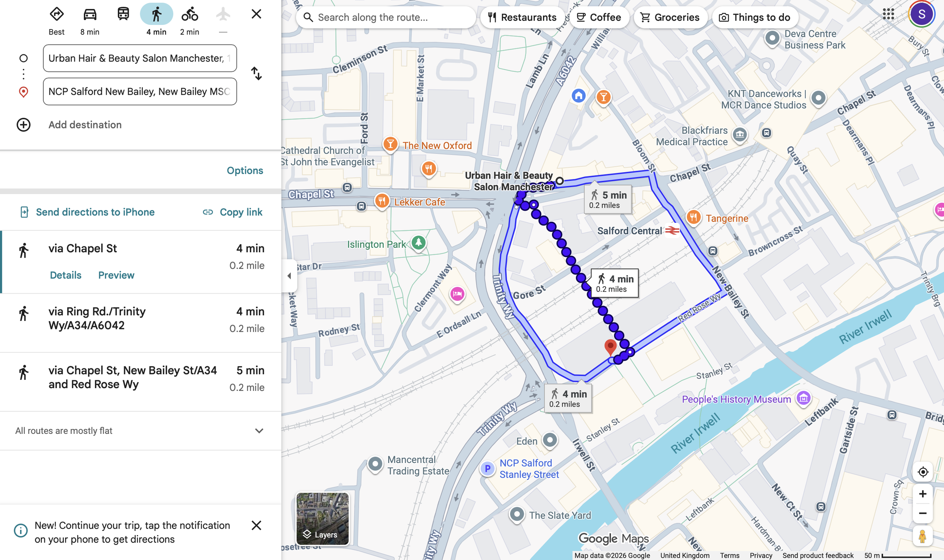Image resolution: width=944 pixels, height=560 pixels.
Task: Open Privacy link in map footer
Action: tap(761, 555)
